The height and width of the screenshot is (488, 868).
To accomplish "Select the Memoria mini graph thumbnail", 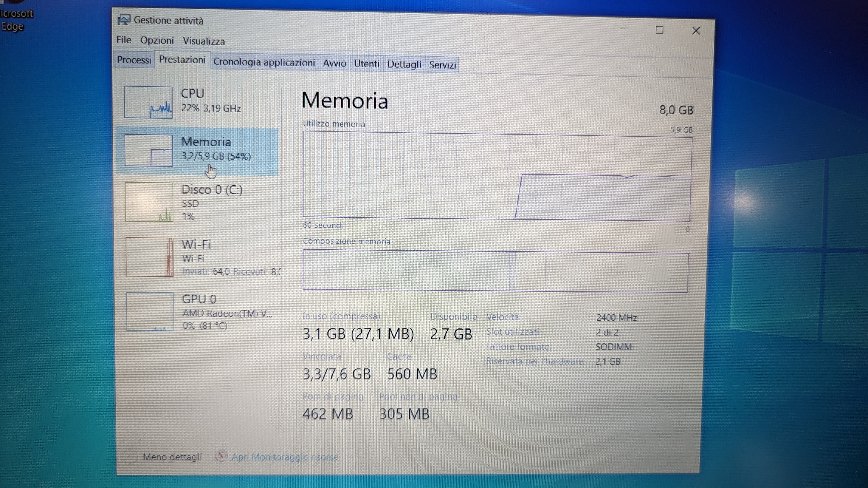I will click(149, 150).
